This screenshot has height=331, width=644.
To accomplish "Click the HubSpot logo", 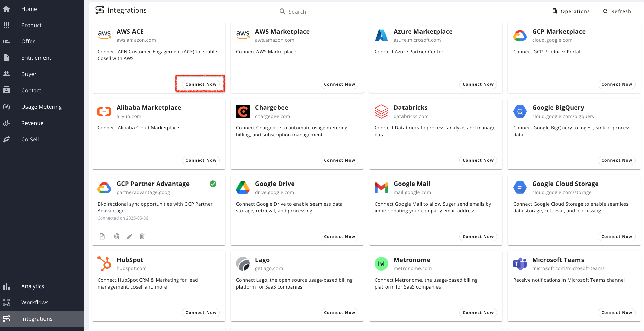I will pos(104,264).
